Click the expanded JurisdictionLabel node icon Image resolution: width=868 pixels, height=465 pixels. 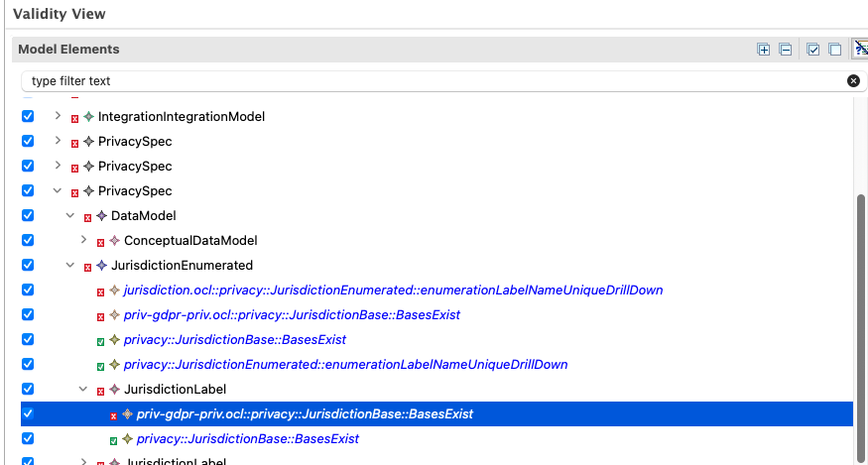(x=115, y=390)
